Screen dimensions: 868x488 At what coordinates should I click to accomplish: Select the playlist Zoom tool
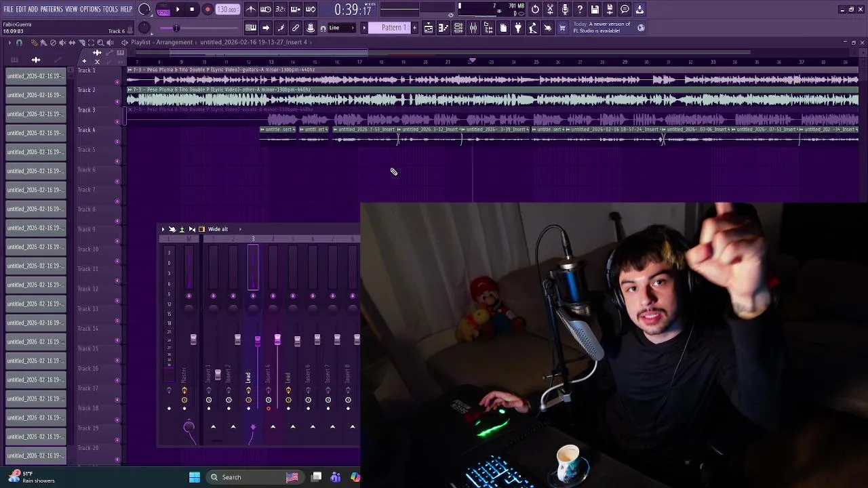101,43
